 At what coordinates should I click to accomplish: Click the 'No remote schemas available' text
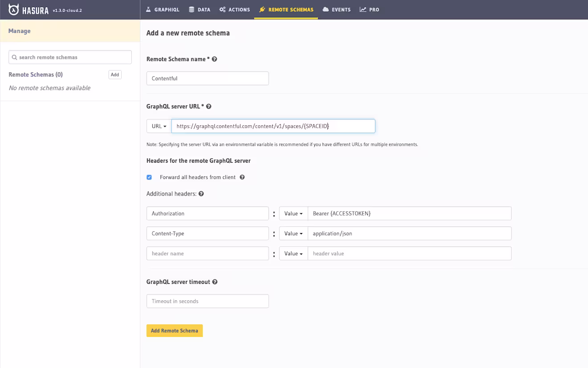pos(49,88)
